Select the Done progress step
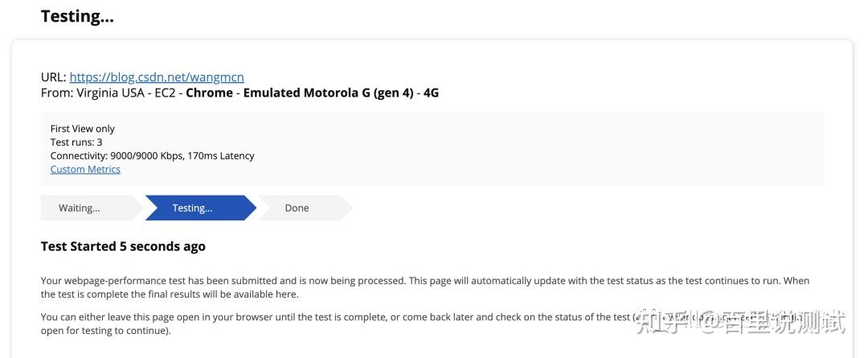This screenshot has height=358, width=868. 297,208
